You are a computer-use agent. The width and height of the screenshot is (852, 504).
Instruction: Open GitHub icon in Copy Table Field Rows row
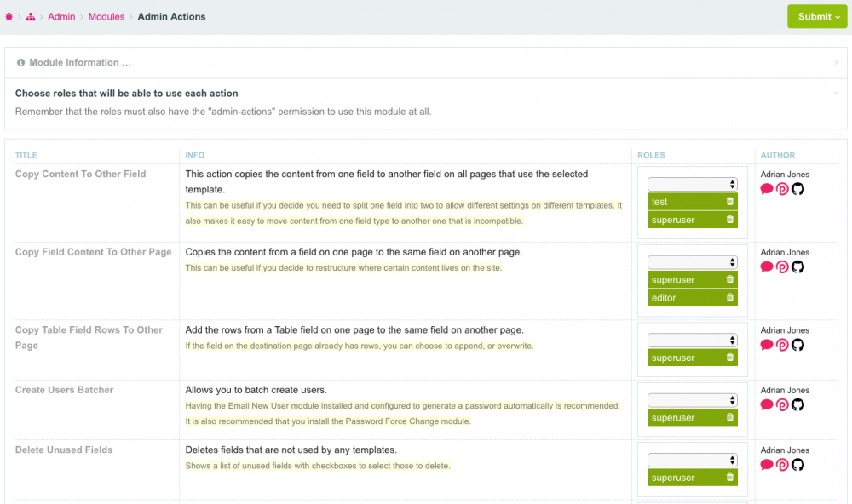pos(797,345)
